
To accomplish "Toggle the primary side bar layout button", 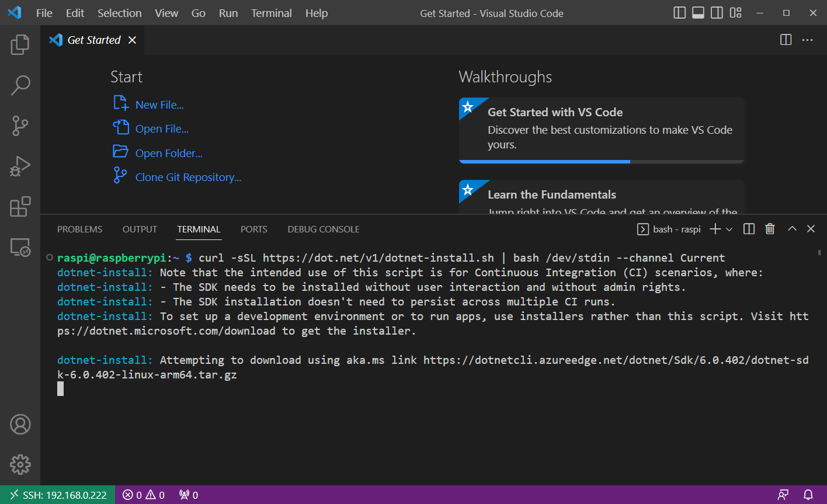I will coord(679,13).
